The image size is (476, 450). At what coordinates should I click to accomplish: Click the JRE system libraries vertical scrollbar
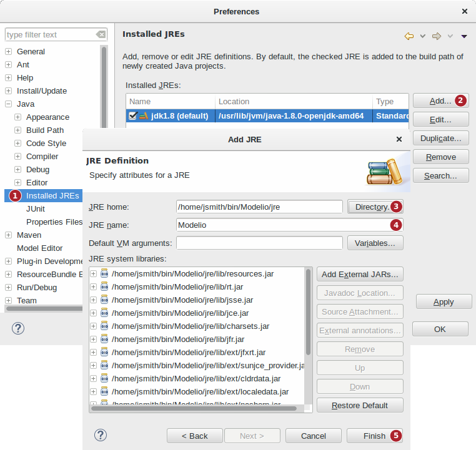[x=309, y=312]
